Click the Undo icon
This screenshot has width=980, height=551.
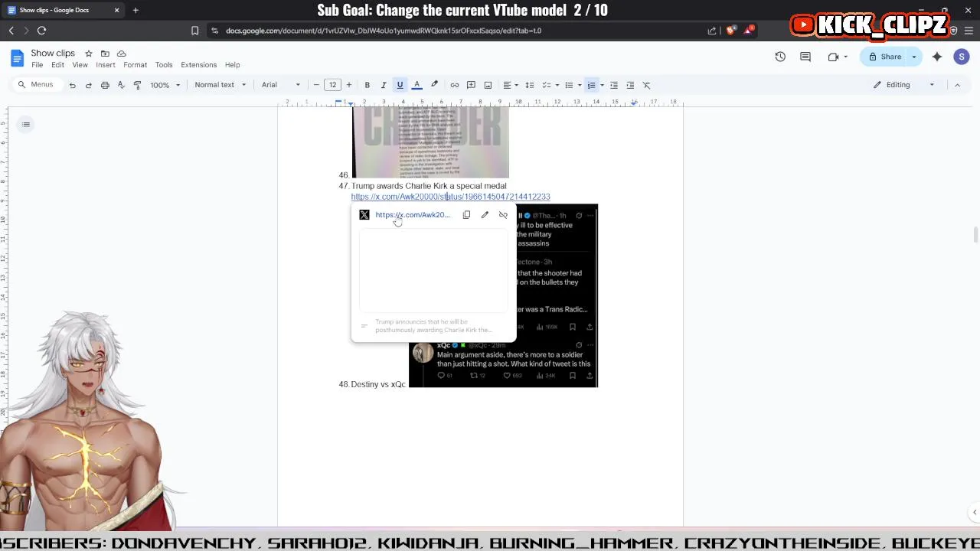click(72, 85)
